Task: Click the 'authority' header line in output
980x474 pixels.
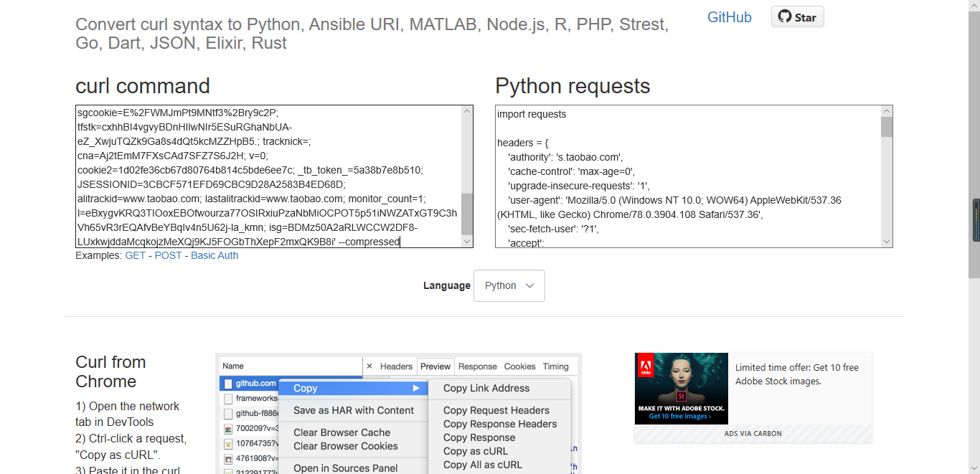Action: click(x=566, y=157)
